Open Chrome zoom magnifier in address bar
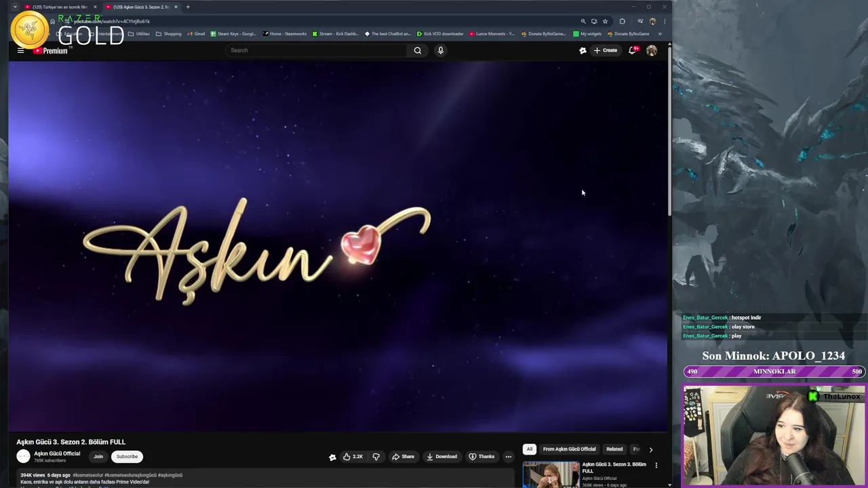This screenshot has width=868, height=488. tap(583, 21)
